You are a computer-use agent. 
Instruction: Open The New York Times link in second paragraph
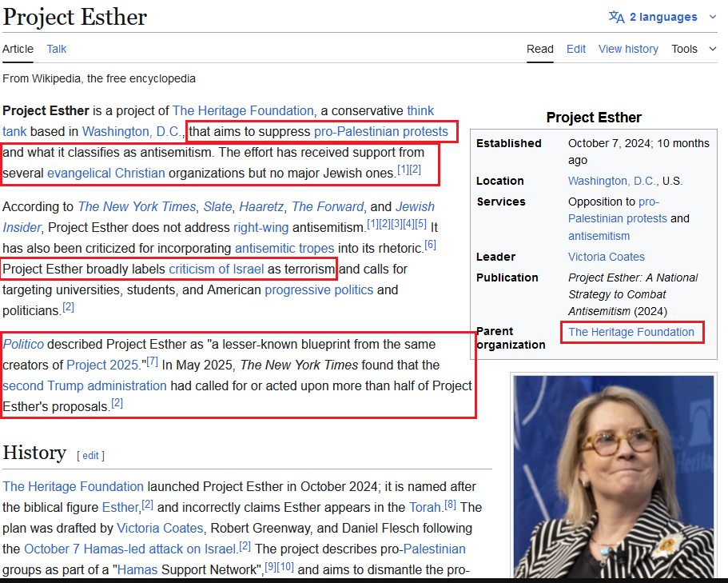coord(137,206)
